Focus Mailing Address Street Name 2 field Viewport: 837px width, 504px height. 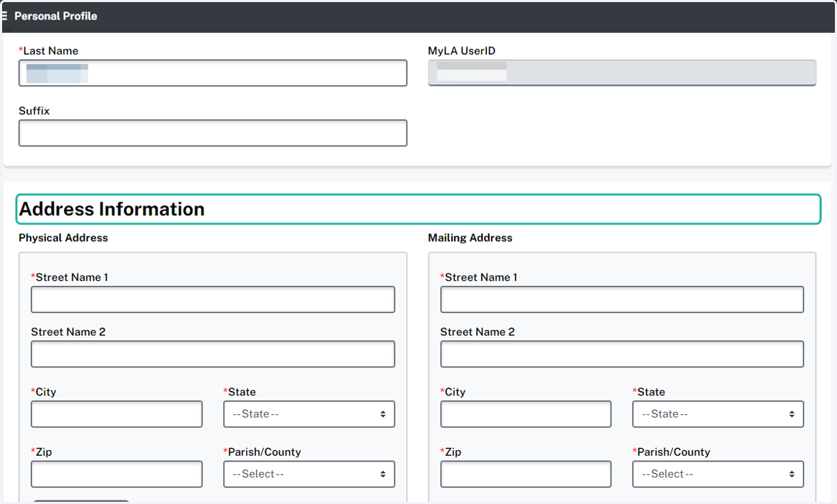pos(622,354)
